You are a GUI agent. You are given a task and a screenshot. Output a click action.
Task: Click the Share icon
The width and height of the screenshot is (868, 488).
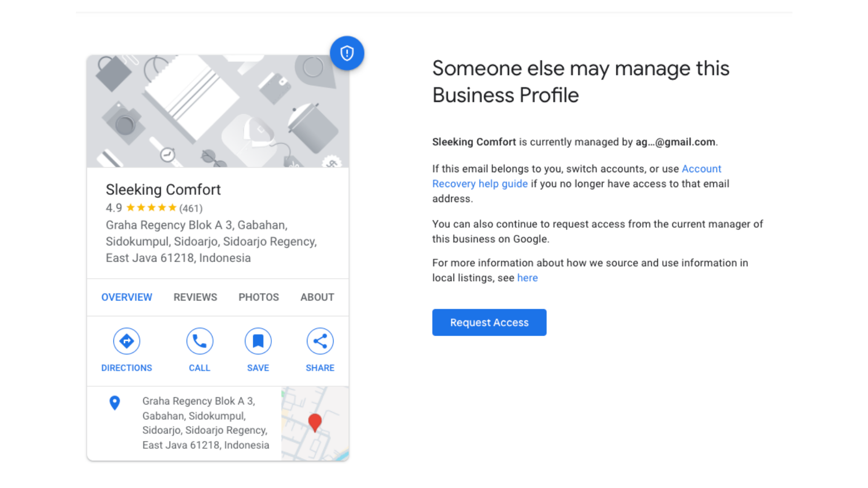coord(320,341)
